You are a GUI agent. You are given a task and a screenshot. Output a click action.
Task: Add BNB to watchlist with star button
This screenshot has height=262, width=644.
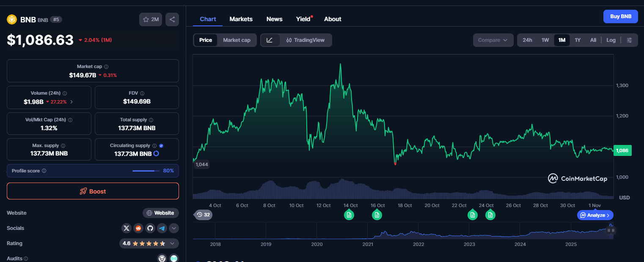(151, 19)
